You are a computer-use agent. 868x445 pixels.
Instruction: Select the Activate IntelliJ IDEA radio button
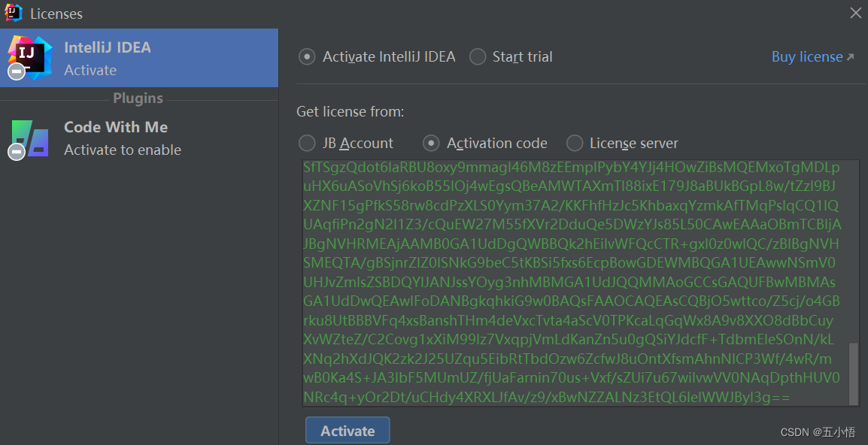point(307,56)
